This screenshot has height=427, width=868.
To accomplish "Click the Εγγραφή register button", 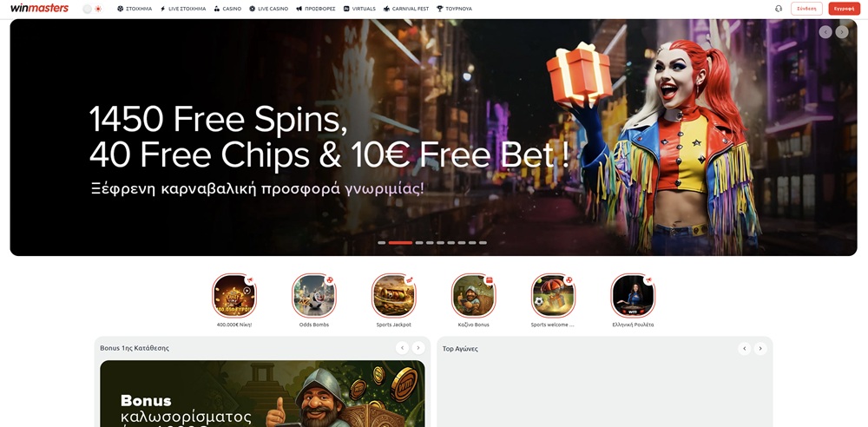I will point(845,9).
